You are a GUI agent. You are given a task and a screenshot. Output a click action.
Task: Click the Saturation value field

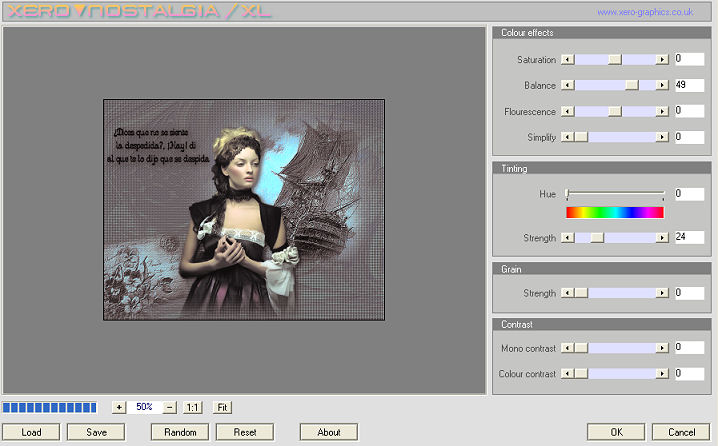(x=689, y=59)
